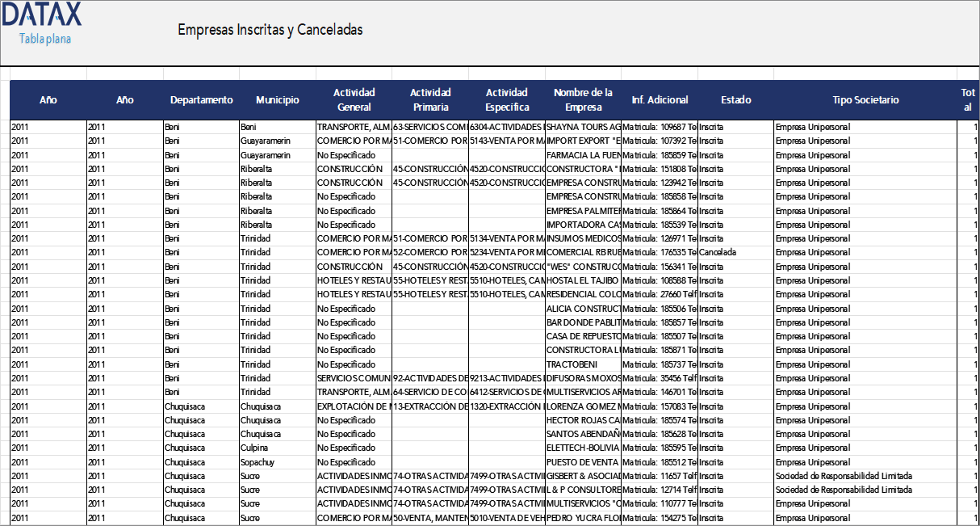Select the SHAYNA TOURS company cell
Viewport: 980px width, 526px height.
[x=584, y=127]
